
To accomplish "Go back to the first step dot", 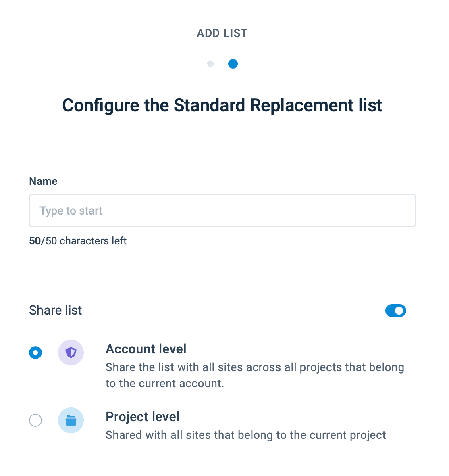I will (210, 64).
